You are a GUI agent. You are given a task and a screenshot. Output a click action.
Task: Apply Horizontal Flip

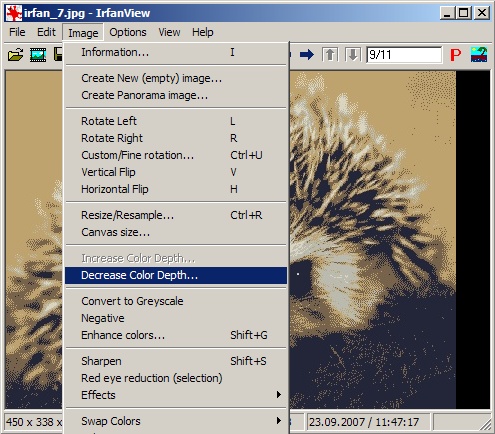point(176,189)
